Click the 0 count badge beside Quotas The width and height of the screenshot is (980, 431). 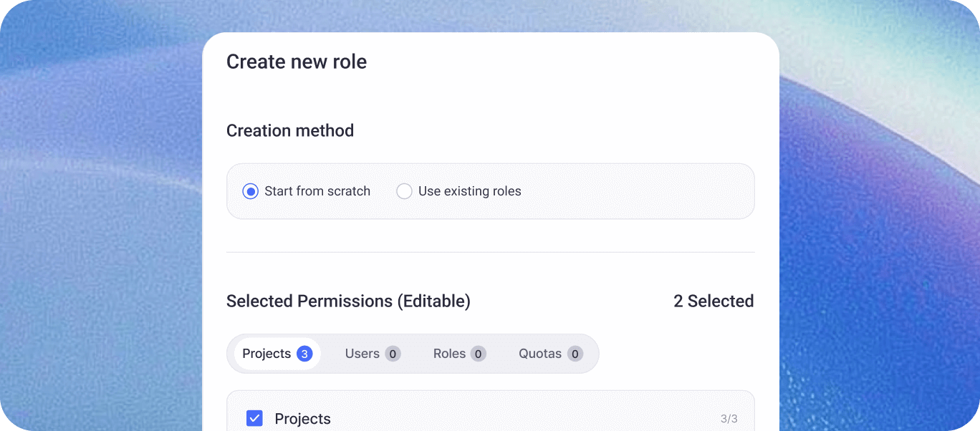575,354
